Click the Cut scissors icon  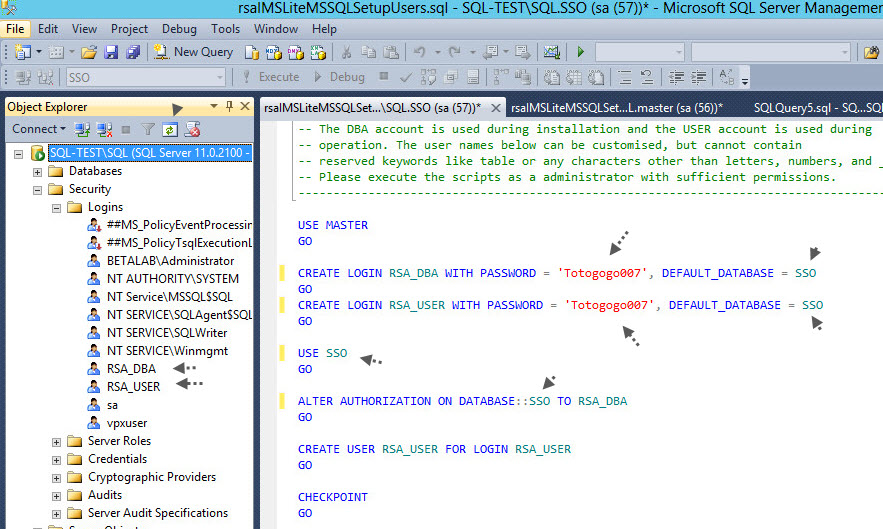pos(346,52)
